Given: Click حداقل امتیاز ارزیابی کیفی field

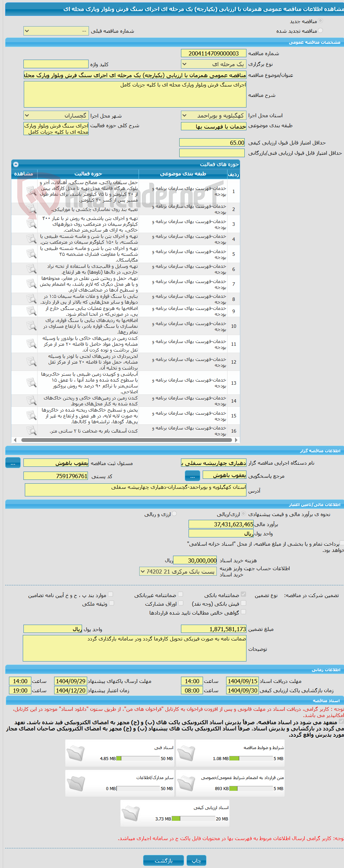Looking at the screenshot, I should [x=212, y=143].
